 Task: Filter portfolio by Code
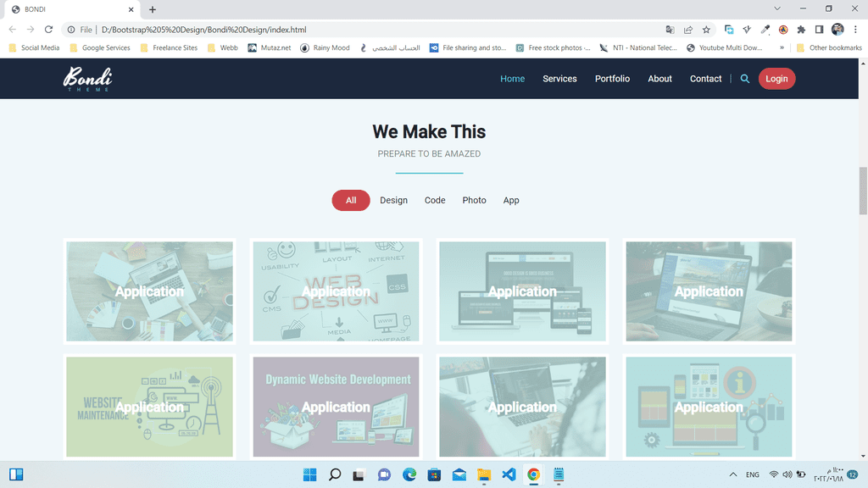point(435,200)
